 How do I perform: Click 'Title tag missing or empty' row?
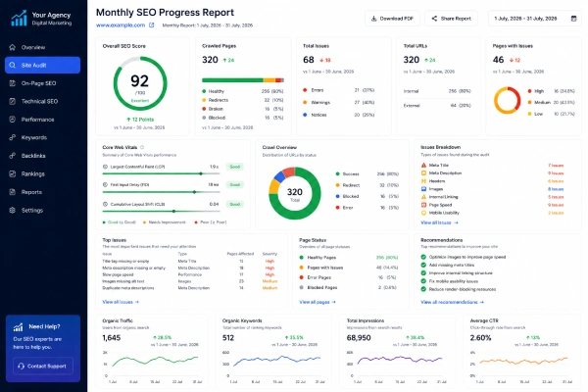click(x=190, y=261)
